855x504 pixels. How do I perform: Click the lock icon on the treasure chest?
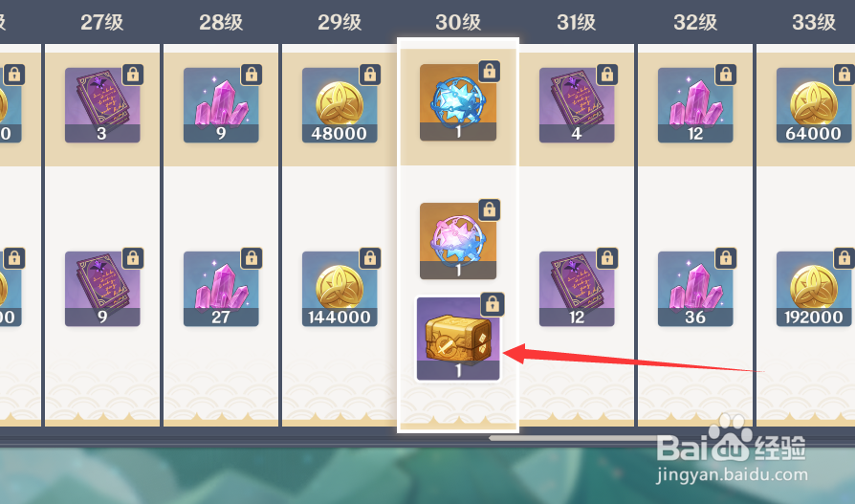click(493, 304)
